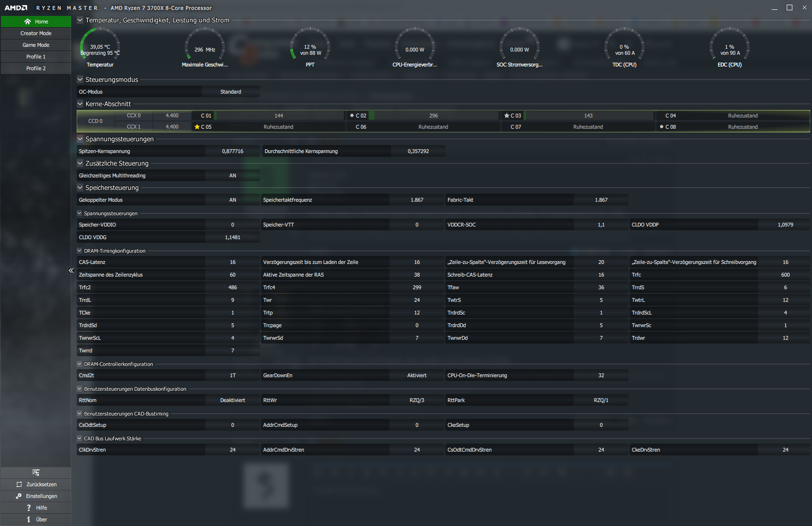Click the CLDO VDDG value 1,1481
812x526 pixels.
232,237
